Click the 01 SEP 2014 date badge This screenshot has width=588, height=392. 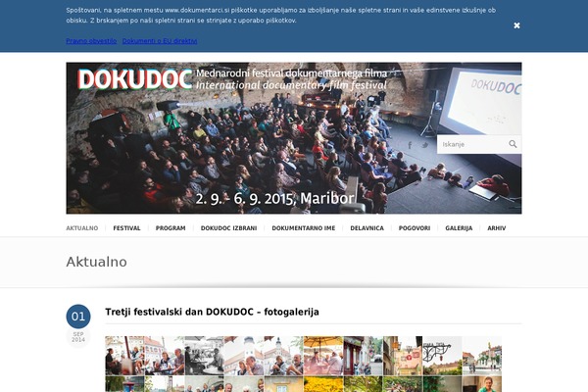coord(78,324)
